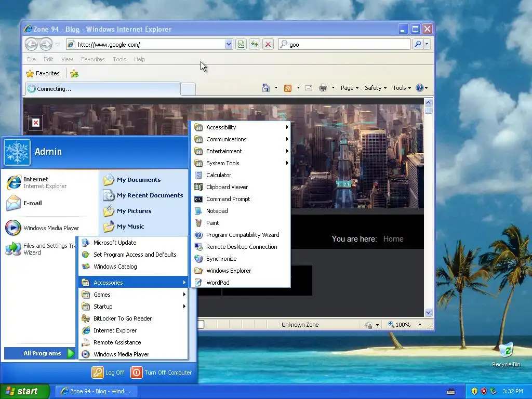Click the Compatibility View icon beside address bar
Image resolution: width=532 pixels, height=399 pixels.
241,45
